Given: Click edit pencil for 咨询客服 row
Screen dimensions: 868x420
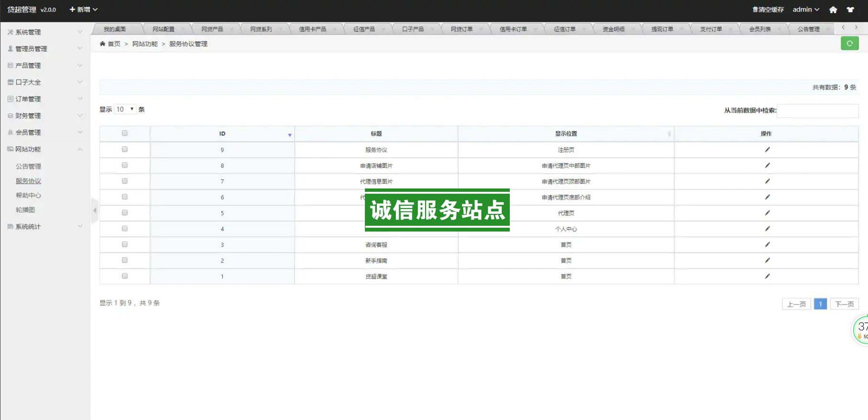Looking at the screenshot, I should click(x=767, y=244).
